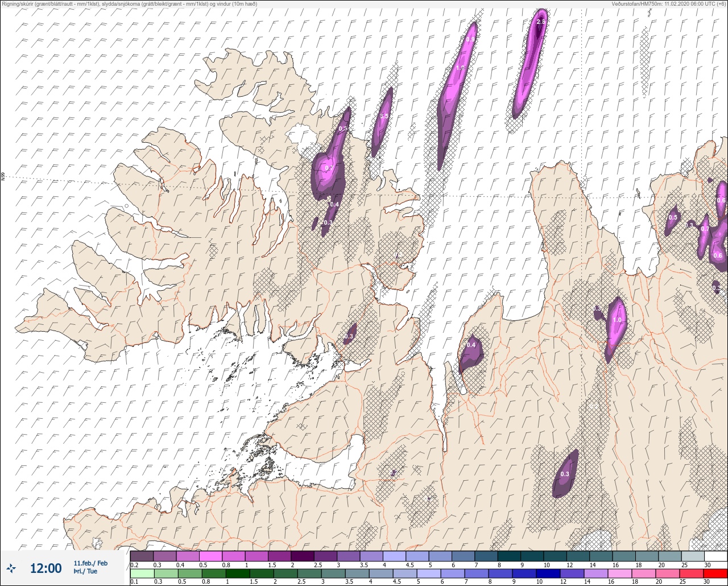This screenshot has height=586, width=728.
Task: Click the 2.5 snowfall value on the map
Action: pos(541,22)
